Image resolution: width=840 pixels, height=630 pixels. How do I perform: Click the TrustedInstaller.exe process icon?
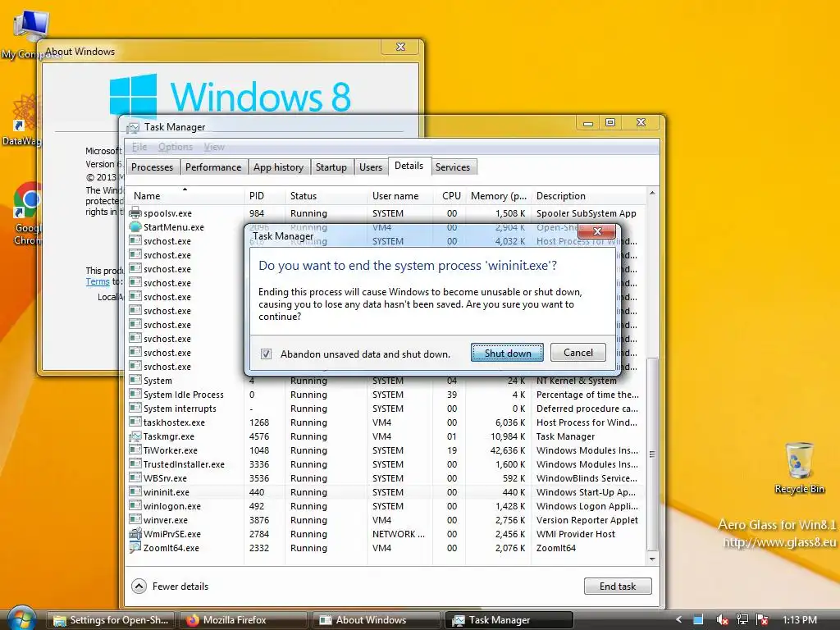(x=135, y=464)
